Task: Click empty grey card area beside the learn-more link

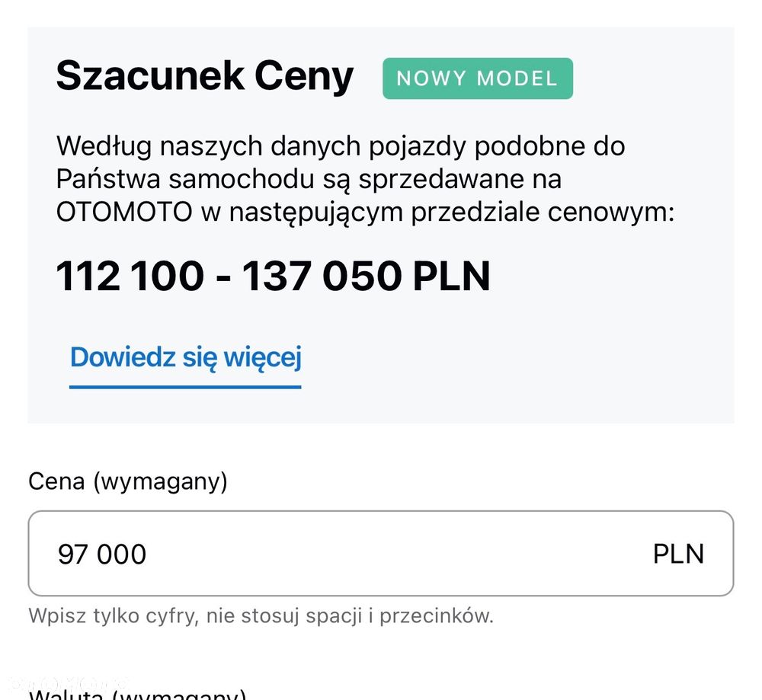Action: (x=518, y=358)
